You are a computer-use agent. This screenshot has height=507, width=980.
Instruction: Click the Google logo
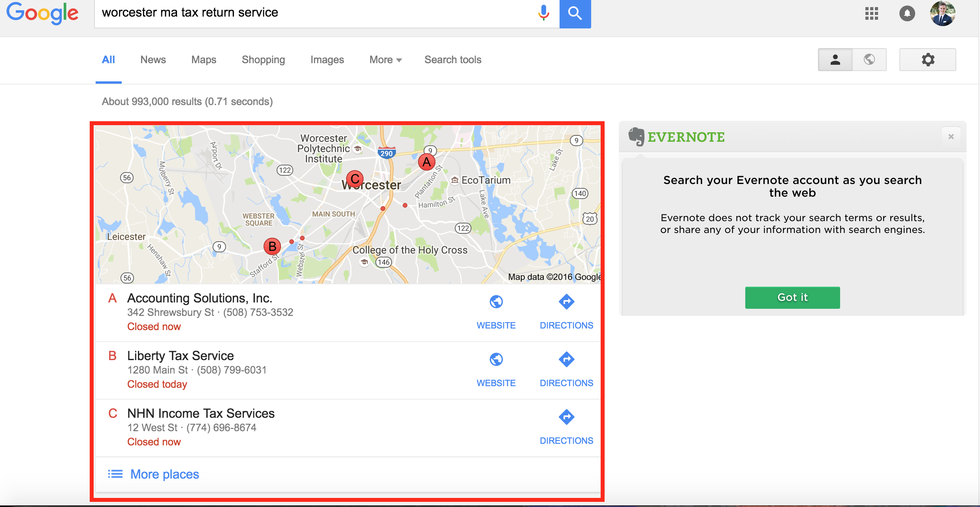click(x=42, y=13)
